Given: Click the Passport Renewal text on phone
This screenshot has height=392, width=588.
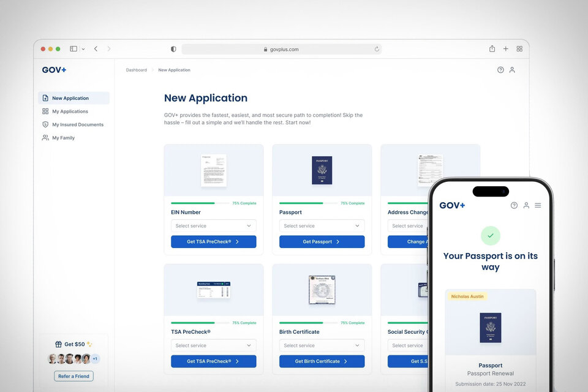Looking at the screenshot, I should [491, 373].
